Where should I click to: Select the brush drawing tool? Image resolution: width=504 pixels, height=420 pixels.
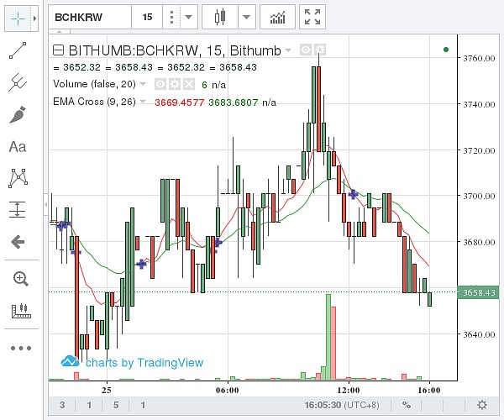[18, 115]
